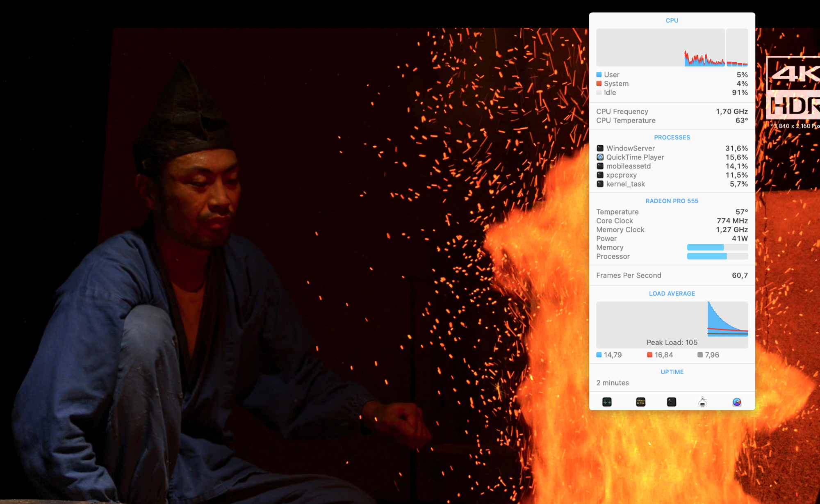820x504 pixels.
Task: Click the red System legend swatch
Action: click(x=599, y=84)
